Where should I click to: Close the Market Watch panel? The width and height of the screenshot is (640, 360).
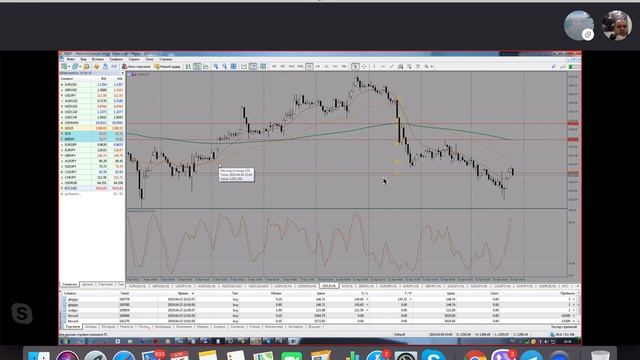point(122,73)
